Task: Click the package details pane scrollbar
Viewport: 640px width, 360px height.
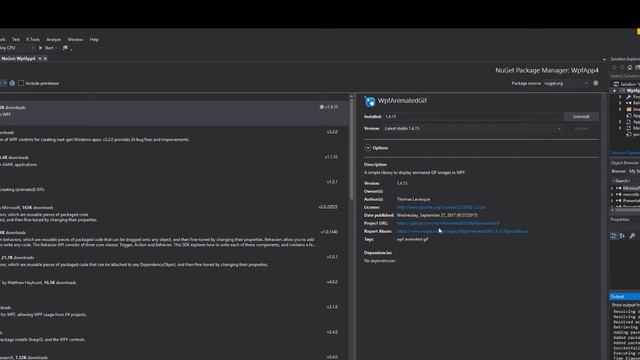Action: [604, 227]
